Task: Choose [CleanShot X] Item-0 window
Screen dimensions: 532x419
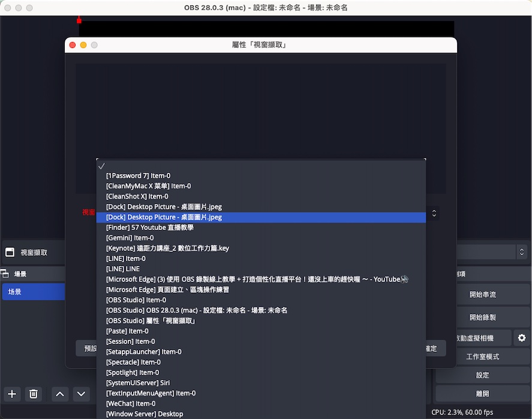Action: 261,196
